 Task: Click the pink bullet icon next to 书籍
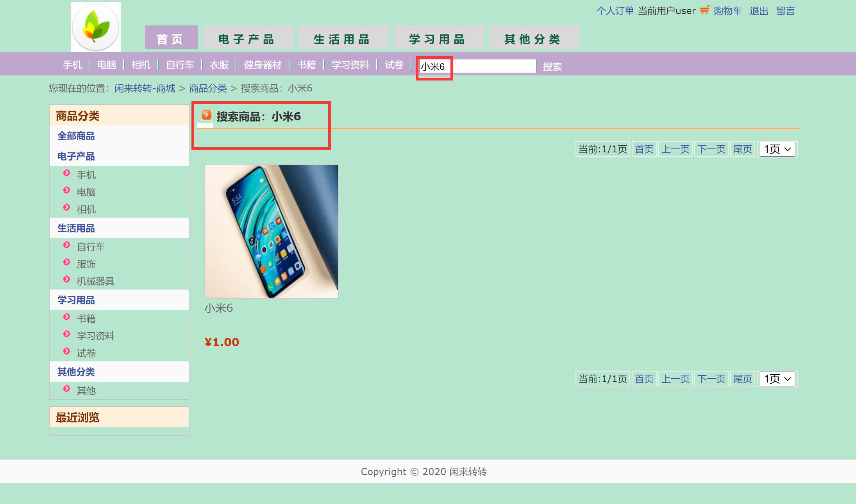point(66,317)
